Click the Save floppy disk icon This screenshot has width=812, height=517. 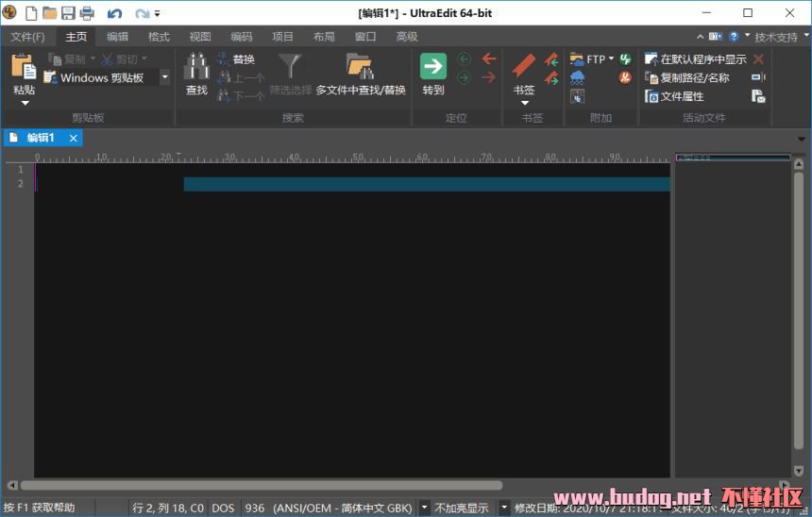(68, 13)
